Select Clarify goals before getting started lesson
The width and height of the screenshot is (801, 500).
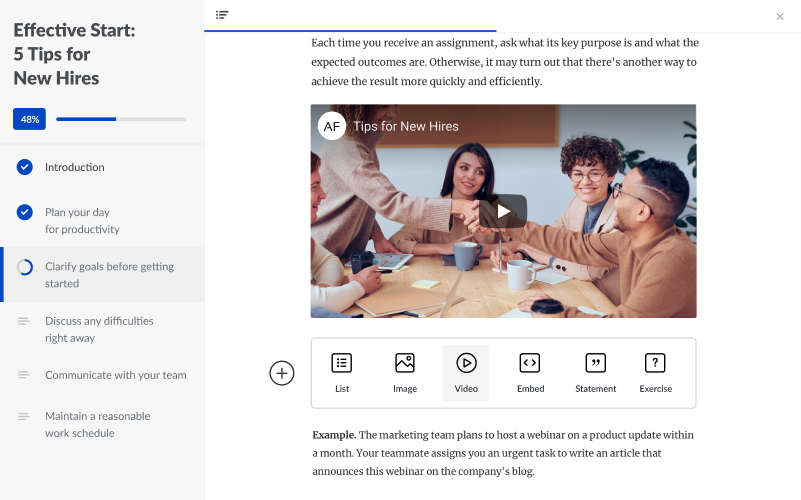tap(102, 275)
